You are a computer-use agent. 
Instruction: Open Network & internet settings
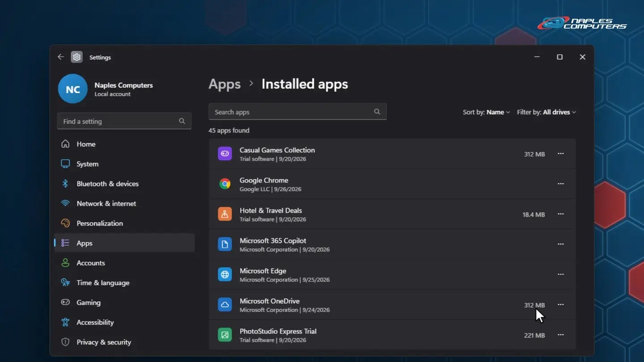(x=124, y=203)
